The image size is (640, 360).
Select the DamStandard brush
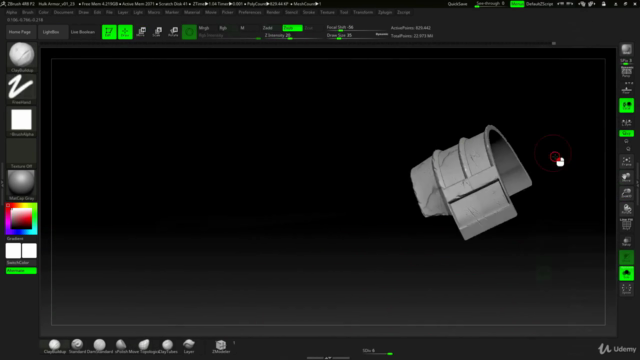100,346
